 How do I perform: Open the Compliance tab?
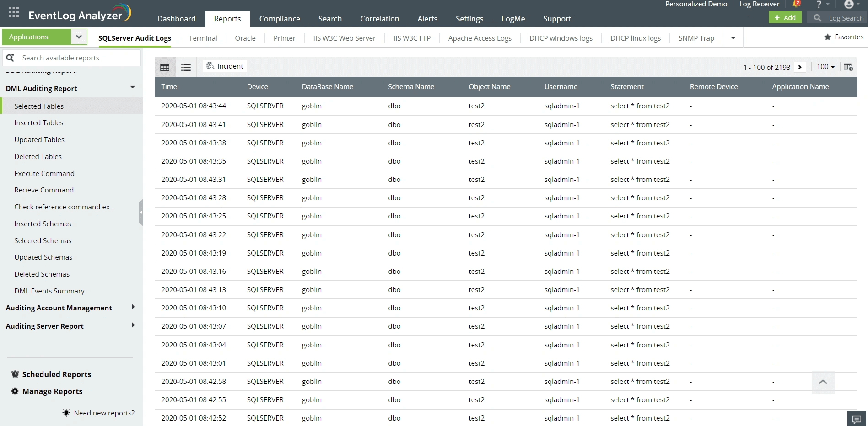pyautogui.click(x=280, y=19)
